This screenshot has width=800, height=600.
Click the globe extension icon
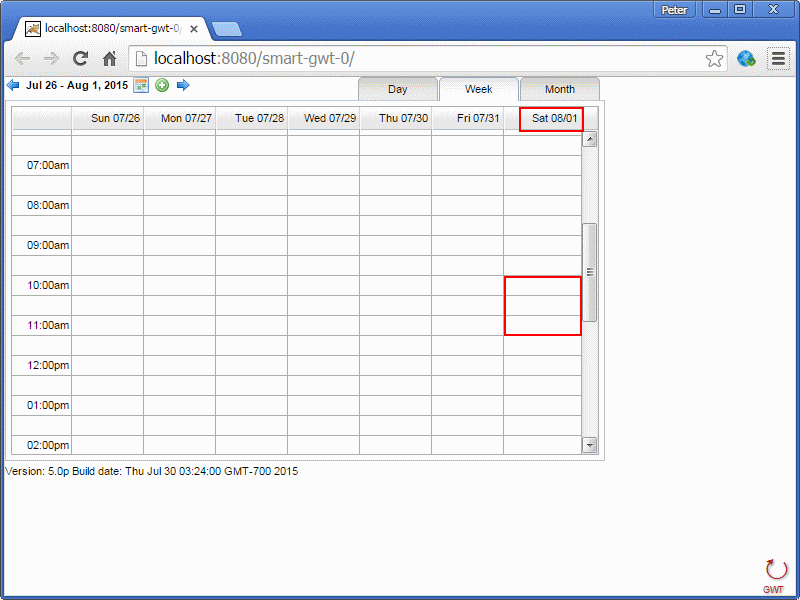(x=746, y=59)
